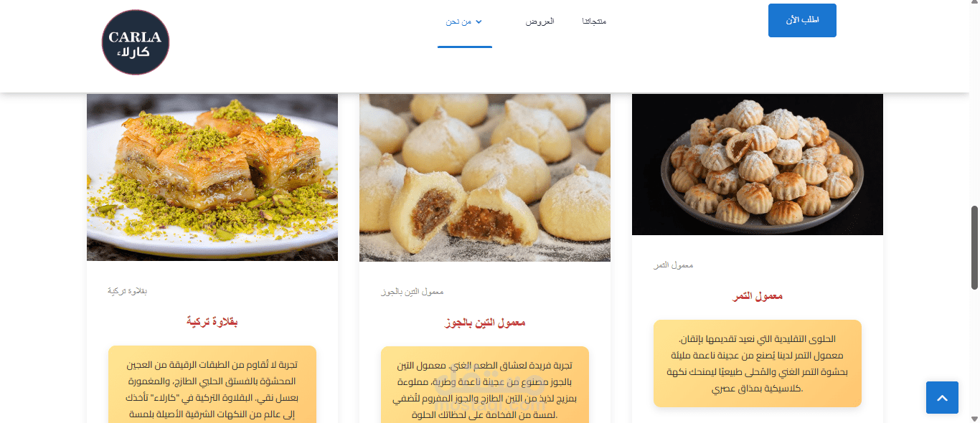The height and width of the screenshot is (423, 980).
Task: Click the page vertical scrollbar thumb
Action: (x=974, y=247)
